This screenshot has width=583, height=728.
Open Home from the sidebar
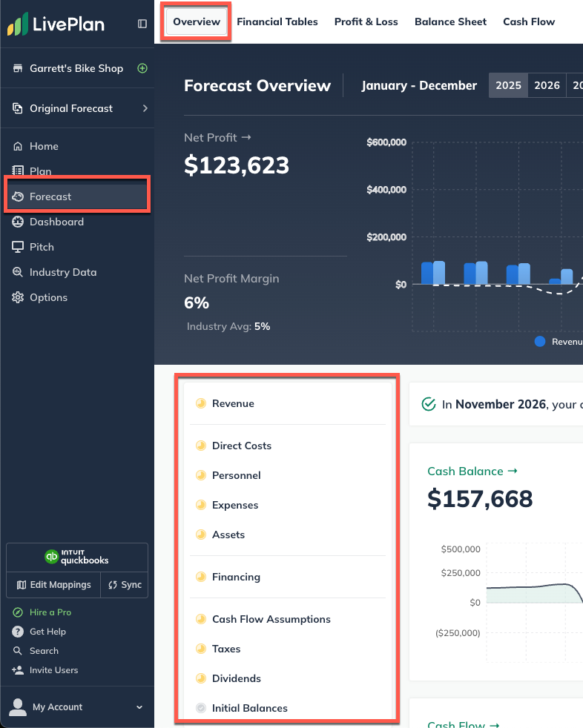click(x=44, y=146)
